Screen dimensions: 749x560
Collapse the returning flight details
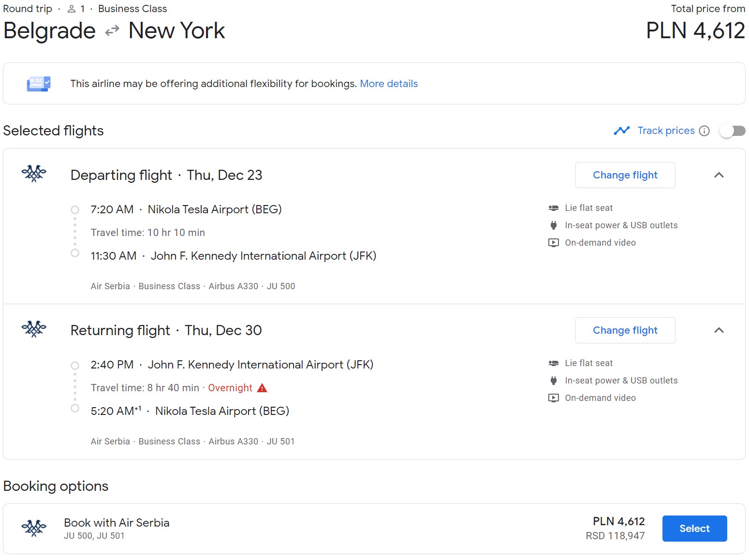point(719,330)
